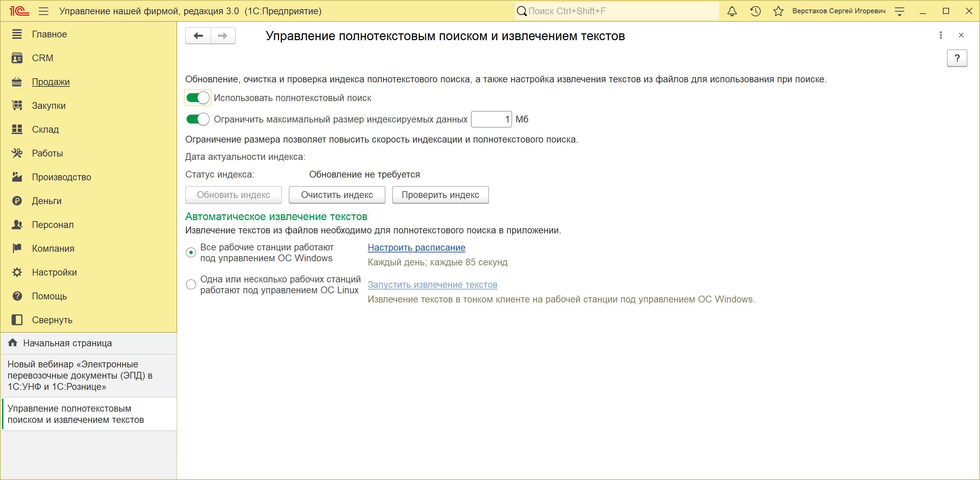The height and width of the screenshot is (480, 980).
Task: Click the max index size field
Action: (x=491, y=119)
